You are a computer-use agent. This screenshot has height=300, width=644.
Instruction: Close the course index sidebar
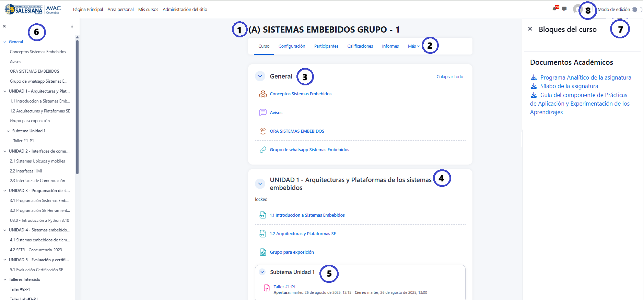click(4, 26)
